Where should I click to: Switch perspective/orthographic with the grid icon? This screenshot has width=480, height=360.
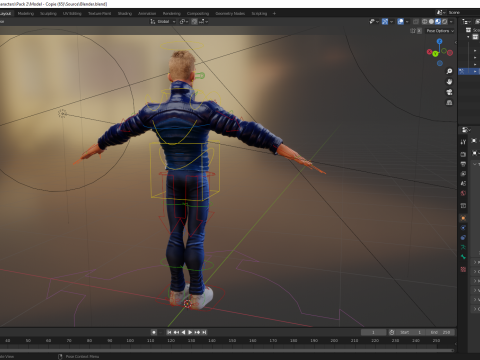tap(449, 102)
